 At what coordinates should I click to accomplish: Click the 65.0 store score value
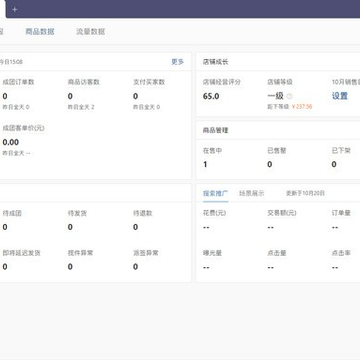click(x=211, y=96)
